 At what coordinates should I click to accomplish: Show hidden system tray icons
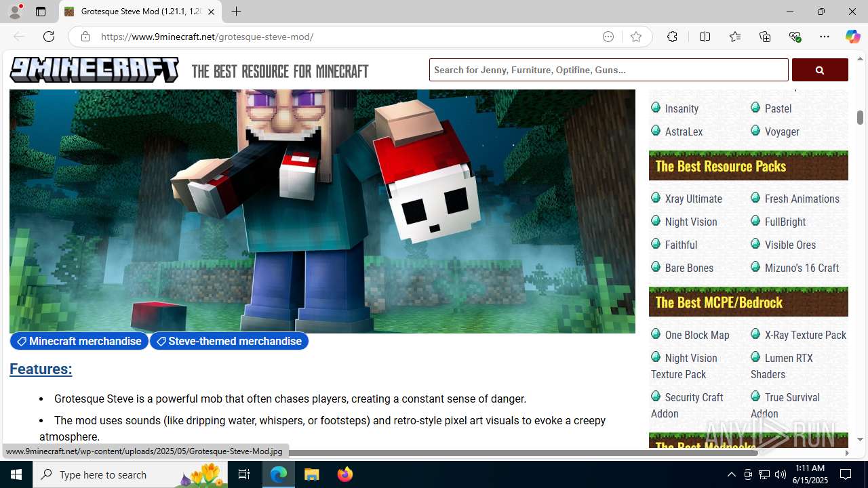(731, 474)
